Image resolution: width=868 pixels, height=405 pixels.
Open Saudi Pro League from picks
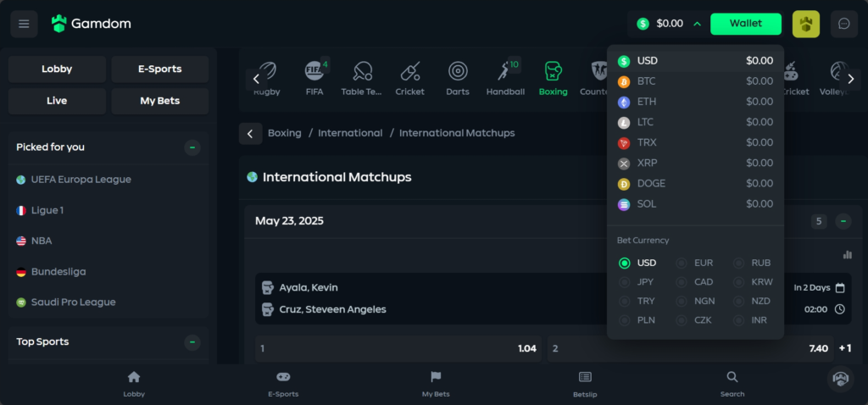(x=73, y=302)
